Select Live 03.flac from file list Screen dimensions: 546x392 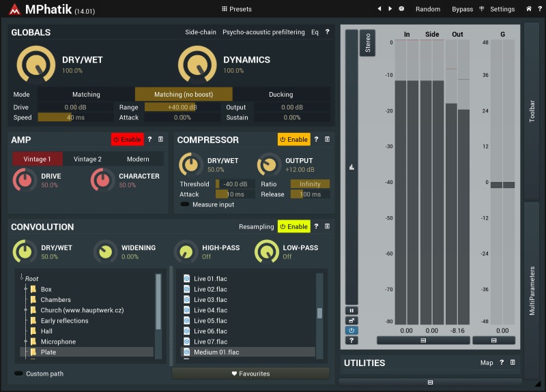click(210, 300)
